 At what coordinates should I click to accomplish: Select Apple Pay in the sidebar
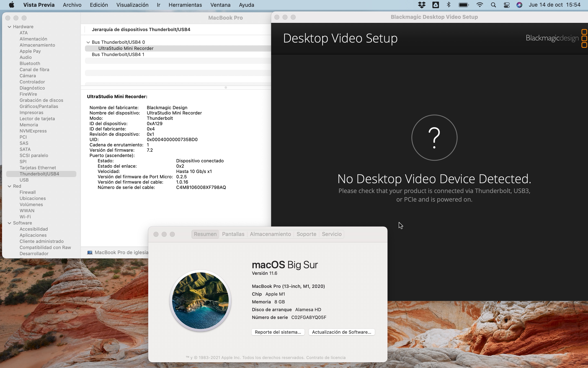[30, 51]
